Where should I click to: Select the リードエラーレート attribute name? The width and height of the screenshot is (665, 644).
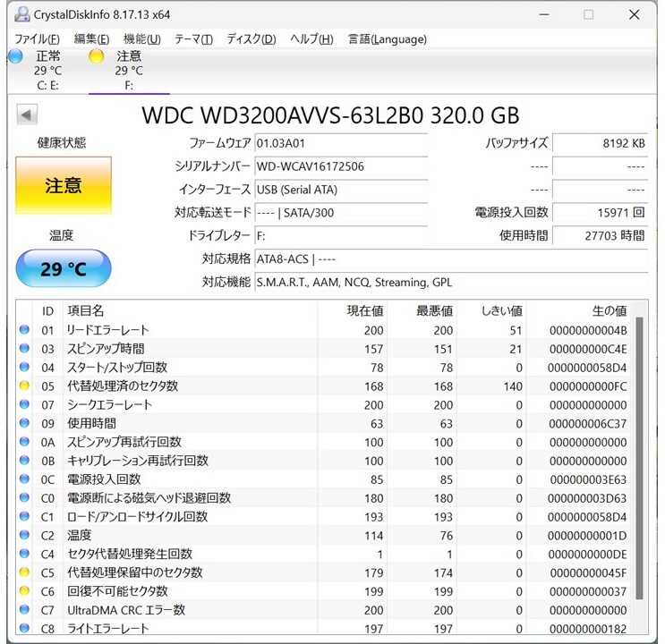108,330
